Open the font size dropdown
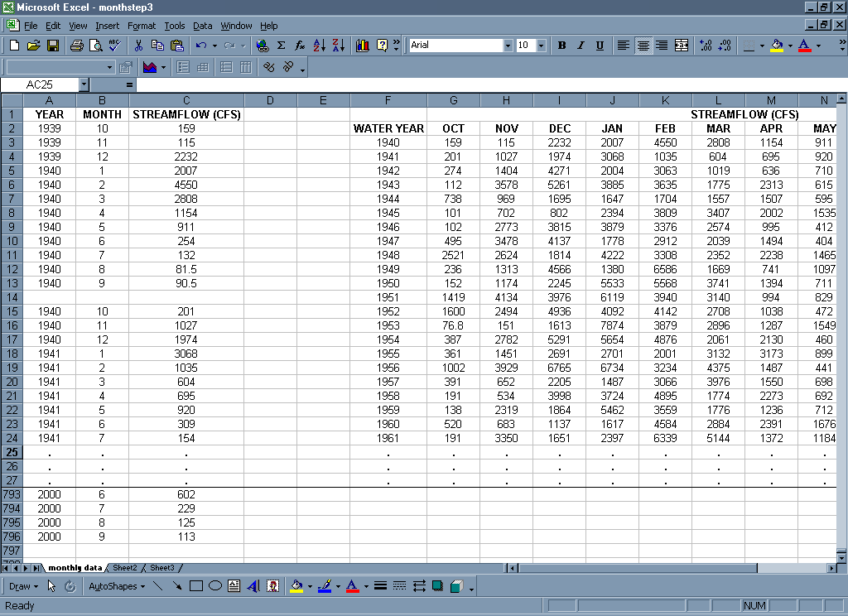 tap(541, 46)
